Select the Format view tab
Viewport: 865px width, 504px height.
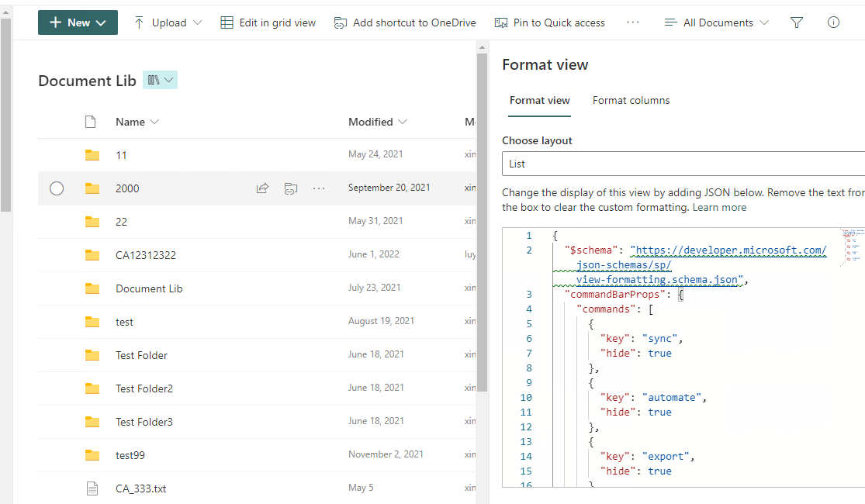click(x=539, y=101)
